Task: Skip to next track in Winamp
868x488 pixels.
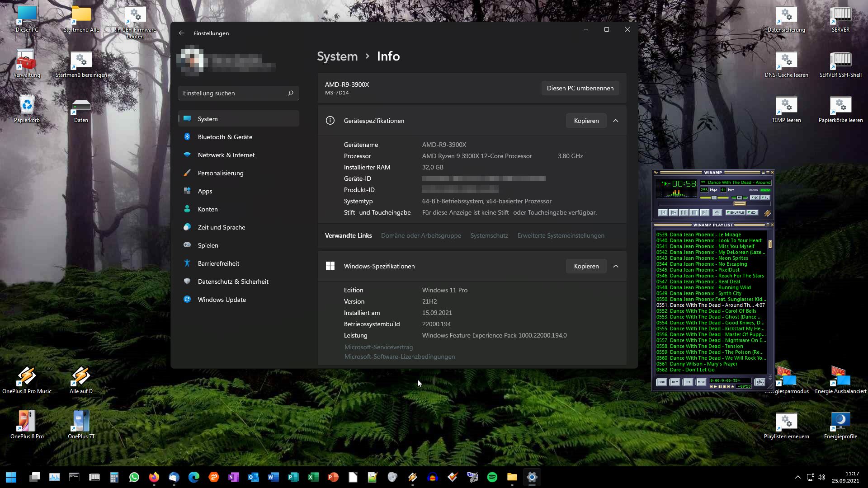Action: tap(704, 212)
